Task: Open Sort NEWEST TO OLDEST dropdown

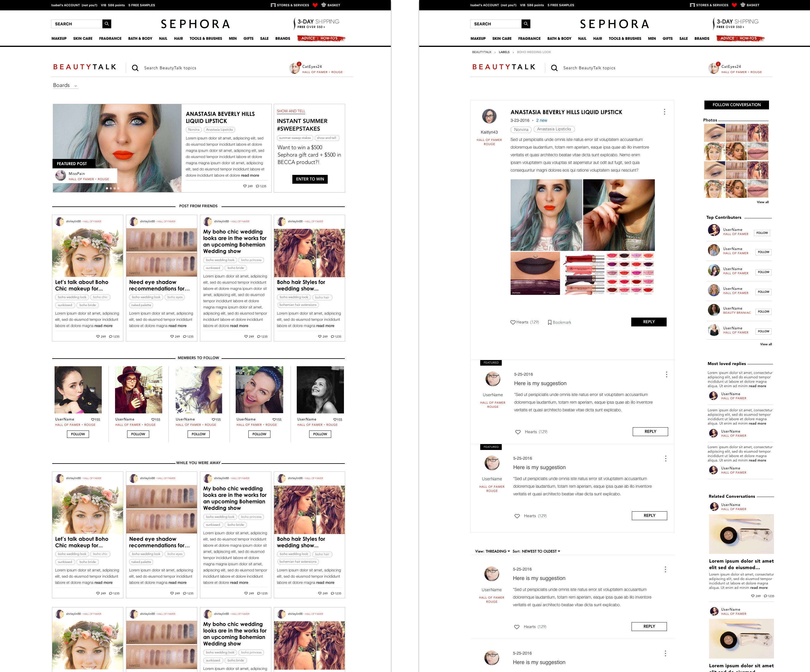Action: (x=541, y=551)
